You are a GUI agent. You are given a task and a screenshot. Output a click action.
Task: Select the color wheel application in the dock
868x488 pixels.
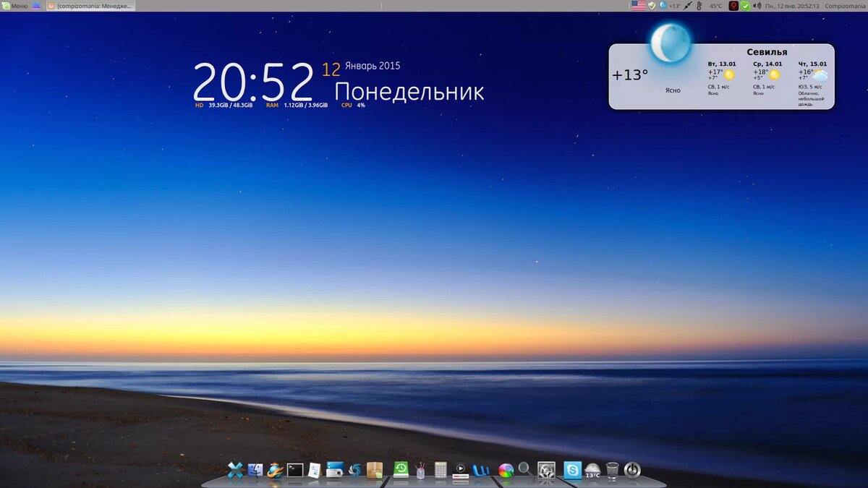pos(506,470)
